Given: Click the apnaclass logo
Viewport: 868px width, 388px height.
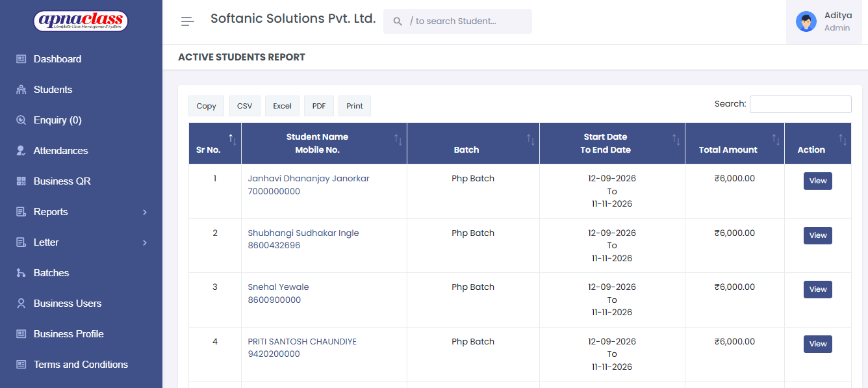Looking at the screenshot, I should [x=81, y=21].
